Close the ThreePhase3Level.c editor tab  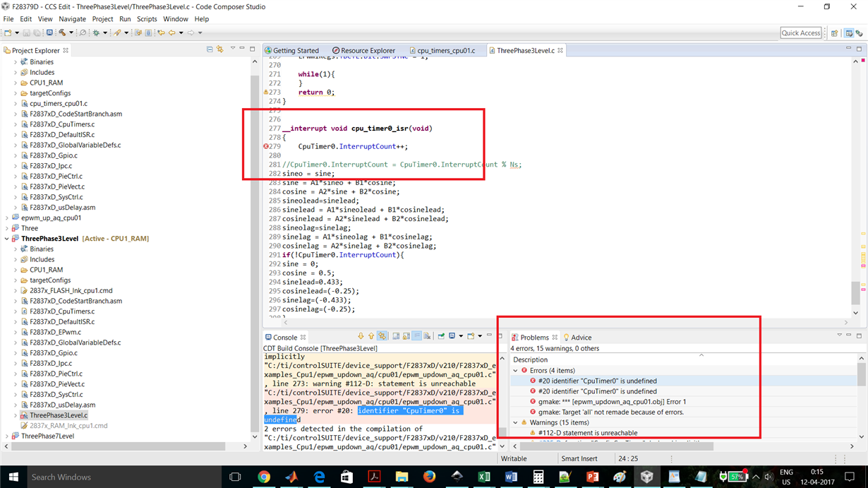pos(560,51)
